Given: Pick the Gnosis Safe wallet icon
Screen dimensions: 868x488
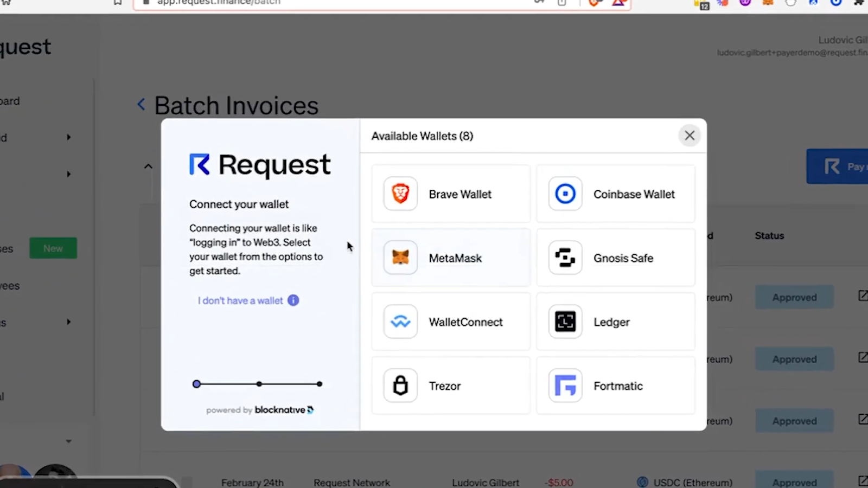Looking at the screenshot, I should click(x=565, y=258).
